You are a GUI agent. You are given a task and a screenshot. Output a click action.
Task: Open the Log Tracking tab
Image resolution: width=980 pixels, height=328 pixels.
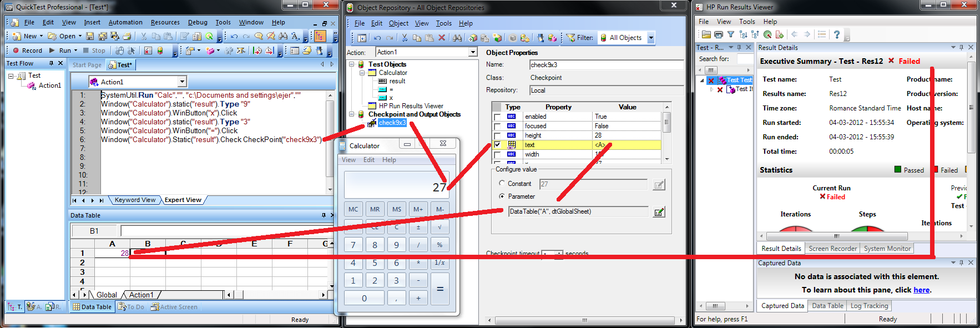[869, 306]
